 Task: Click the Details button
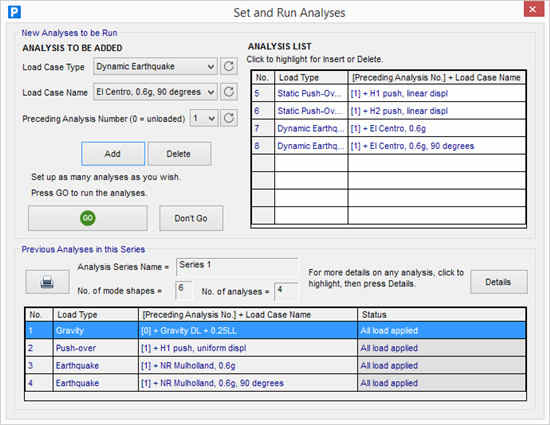(499, 282)
